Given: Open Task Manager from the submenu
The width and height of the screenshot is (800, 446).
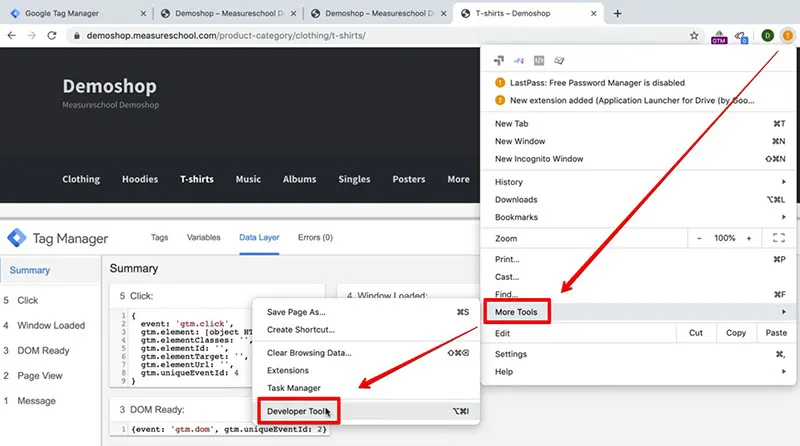Looking at the screenshot, I should tap(366, 388).
